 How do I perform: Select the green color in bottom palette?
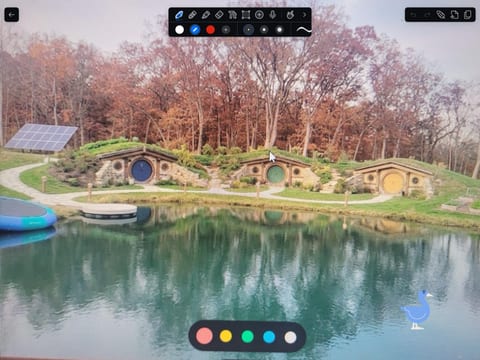pyautogui.click(x=247, y=336)
